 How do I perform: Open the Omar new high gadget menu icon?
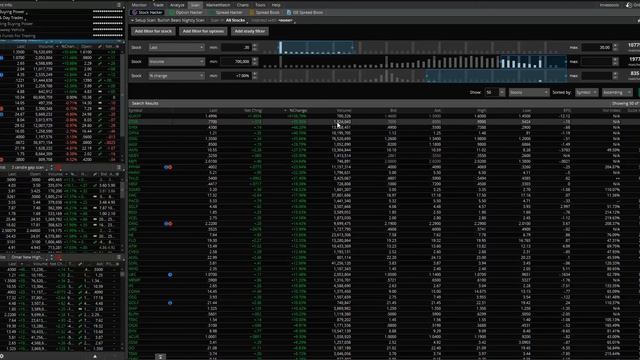tap(119, 258)
